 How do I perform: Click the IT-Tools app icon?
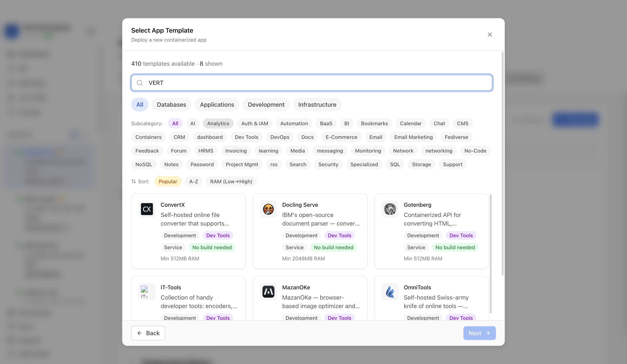[x=147, y=291]
